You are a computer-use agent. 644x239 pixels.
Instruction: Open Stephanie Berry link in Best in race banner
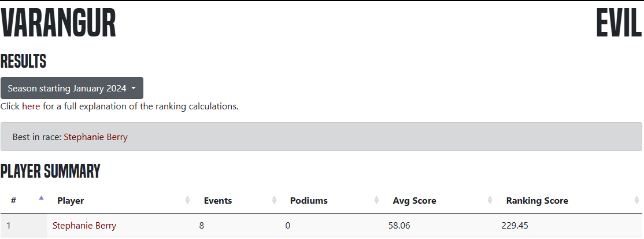(95, 137)
